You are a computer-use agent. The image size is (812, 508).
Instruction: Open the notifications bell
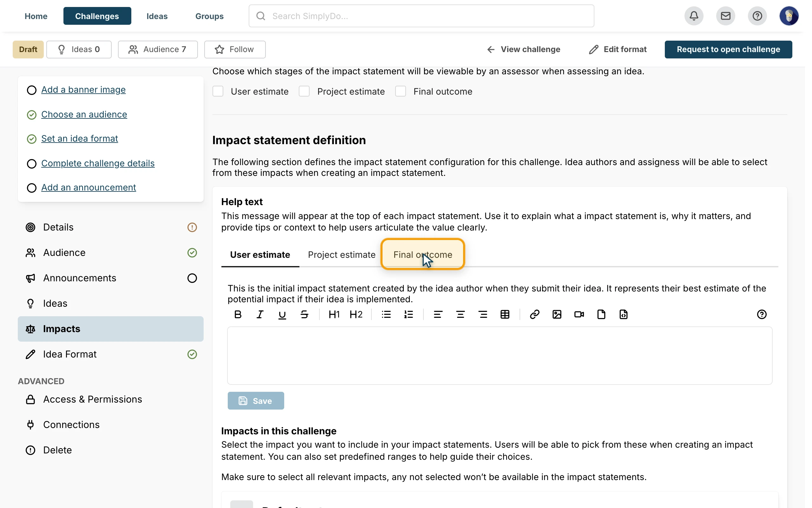(x=694, y=16)
